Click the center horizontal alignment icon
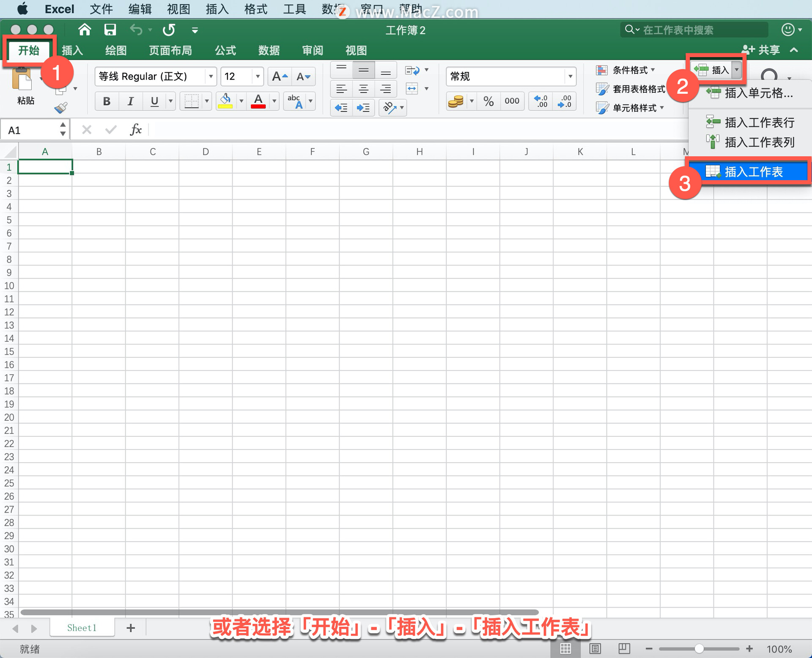The height and width of the screenshot is (658, 812). [x=363, y=89]
